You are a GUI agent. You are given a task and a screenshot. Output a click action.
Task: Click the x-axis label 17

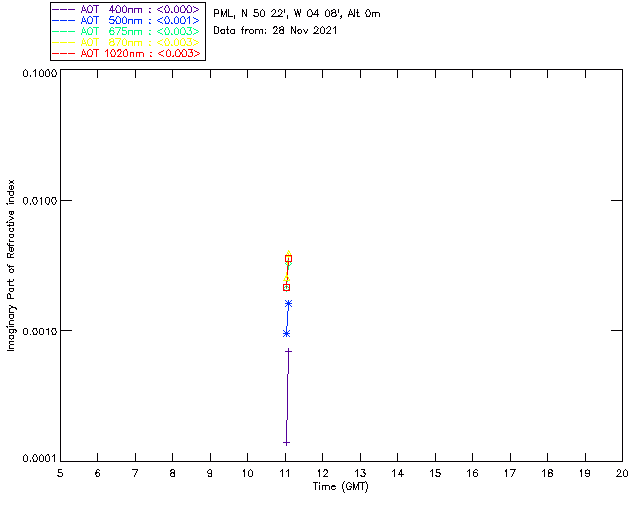point(510,473)
